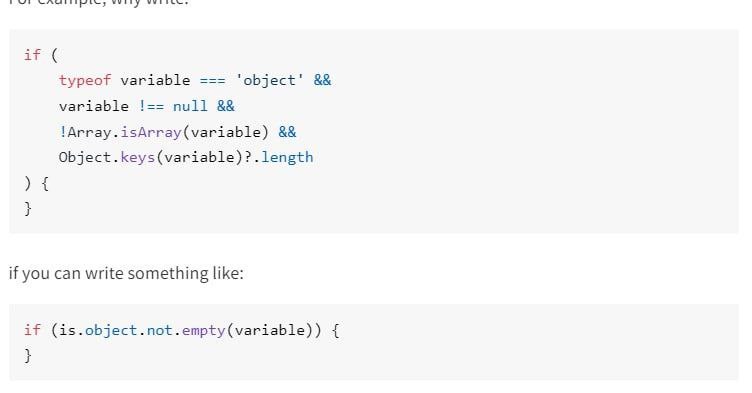Click the closing brace of the second code block
This screenshot has width=752, height=393.
pos(28,356)
